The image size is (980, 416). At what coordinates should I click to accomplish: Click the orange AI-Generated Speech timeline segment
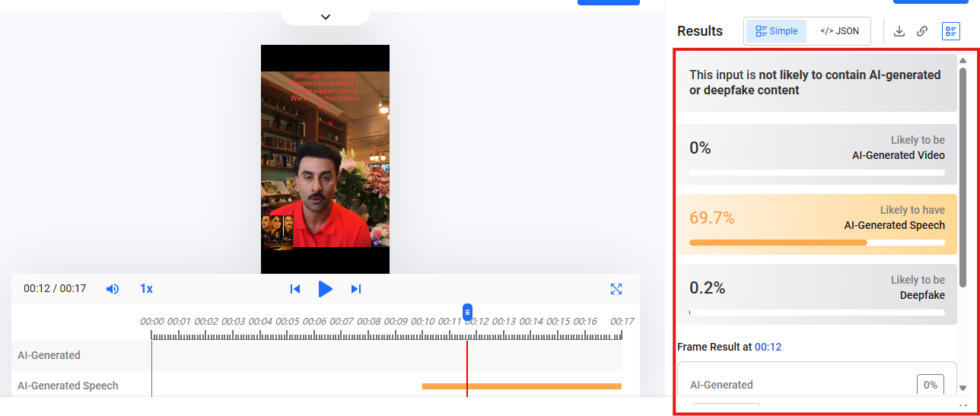[521, 386]
